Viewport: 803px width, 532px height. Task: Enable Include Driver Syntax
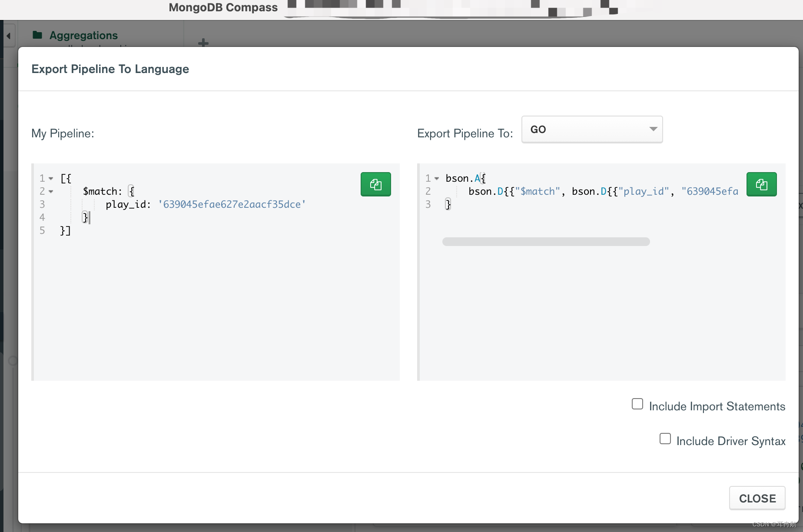click(x=665, y=439)
